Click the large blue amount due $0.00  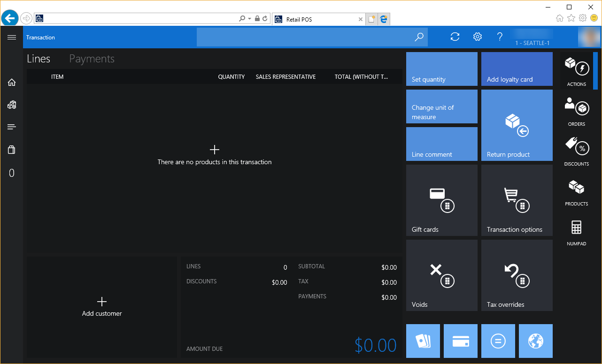(x=376, y=345)
